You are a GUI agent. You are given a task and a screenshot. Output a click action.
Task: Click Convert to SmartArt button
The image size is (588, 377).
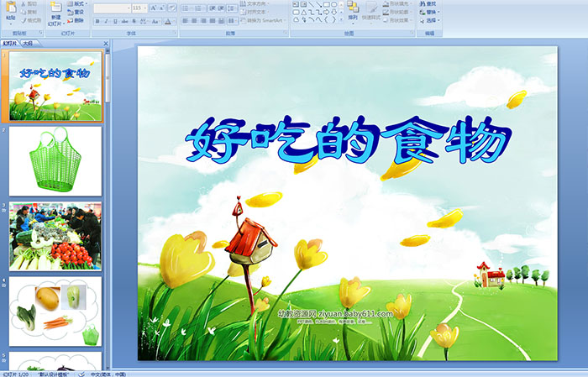point(263,20)
